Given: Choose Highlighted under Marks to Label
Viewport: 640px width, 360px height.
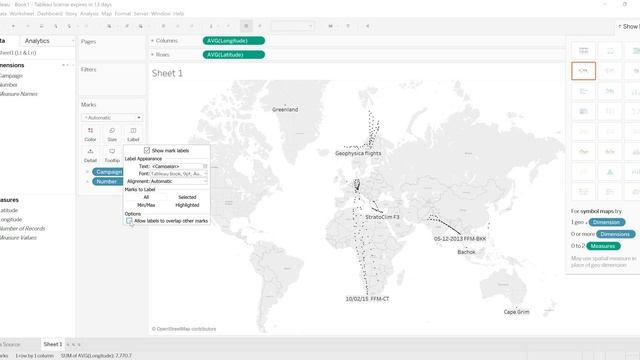Looking at the screenshot, I should (x=187, y=205).
